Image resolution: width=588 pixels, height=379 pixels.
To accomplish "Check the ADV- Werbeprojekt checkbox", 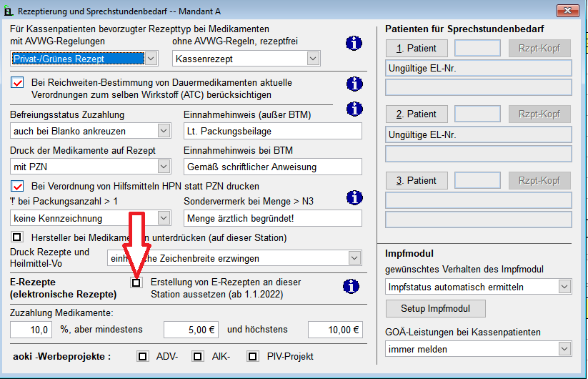I will pyautogui.click(x=143, y=356).
